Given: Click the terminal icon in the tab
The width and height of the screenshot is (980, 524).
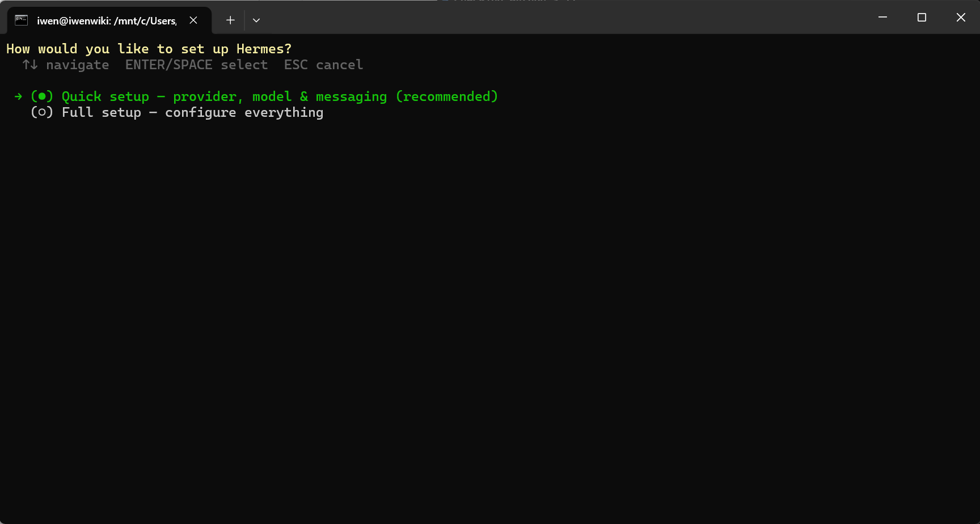Looking at the screenshot, I should point(22,20).
